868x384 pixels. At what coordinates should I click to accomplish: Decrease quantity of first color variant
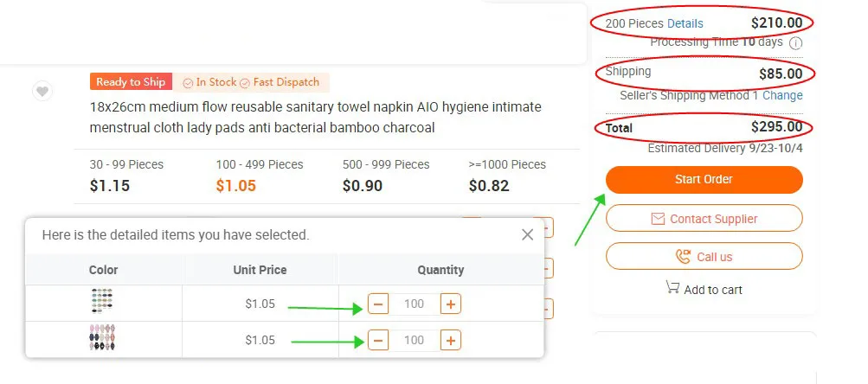pyautogui.click(x=378, y=304)
